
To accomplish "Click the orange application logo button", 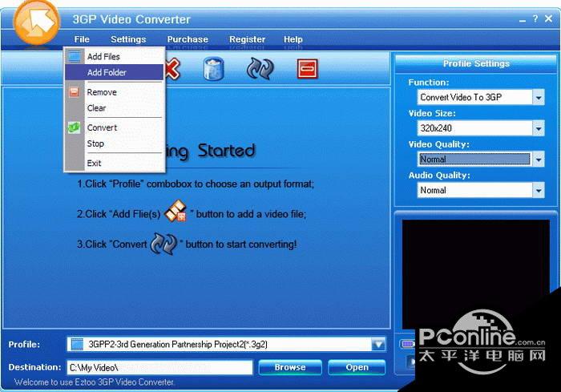I will pos(36,22).
